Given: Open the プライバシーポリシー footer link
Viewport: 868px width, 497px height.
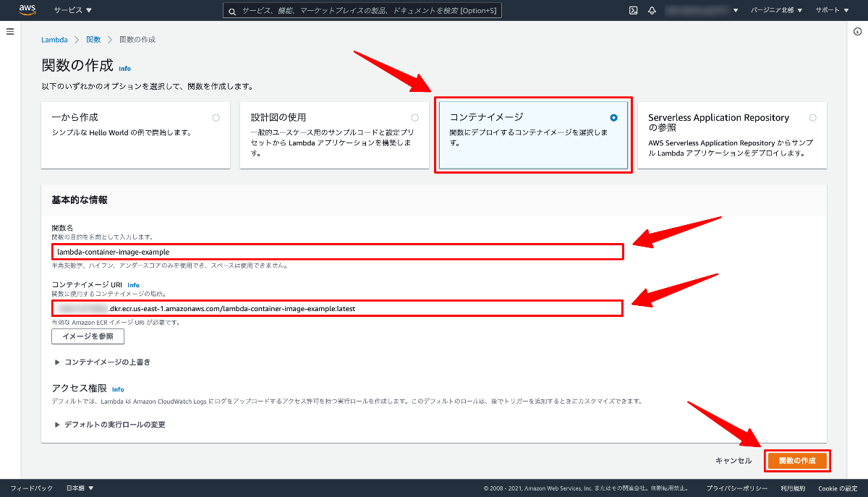Looking at the screenshot, I should tap(737, 488).
